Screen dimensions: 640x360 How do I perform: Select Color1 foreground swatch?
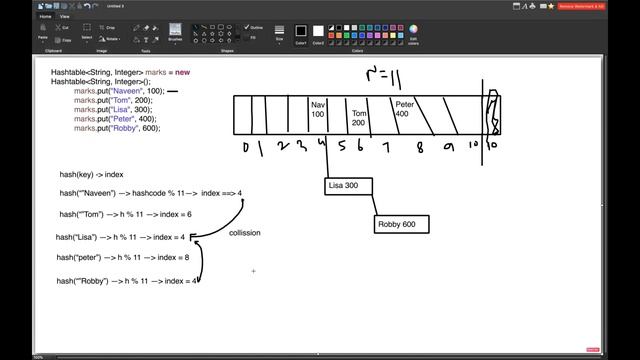coord(301,31)
